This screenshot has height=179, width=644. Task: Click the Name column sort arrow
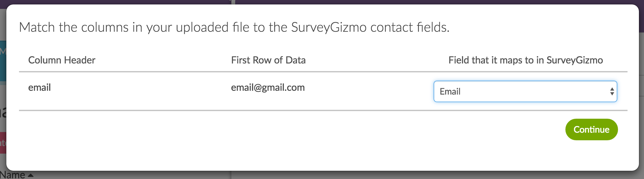[30, 175]
